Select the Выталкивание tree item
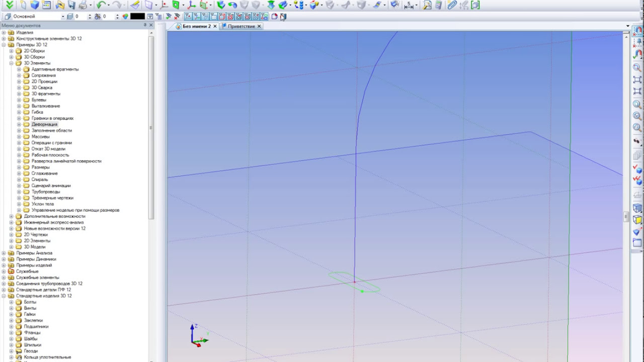This screenshot has height=362, width=644. click(46, 106)
